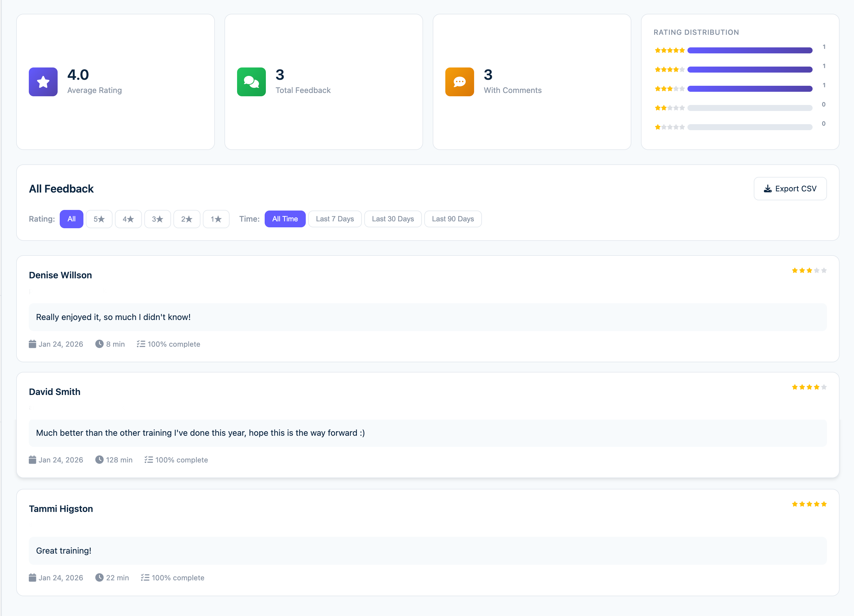Select the All rating filter

click(71, 219)
